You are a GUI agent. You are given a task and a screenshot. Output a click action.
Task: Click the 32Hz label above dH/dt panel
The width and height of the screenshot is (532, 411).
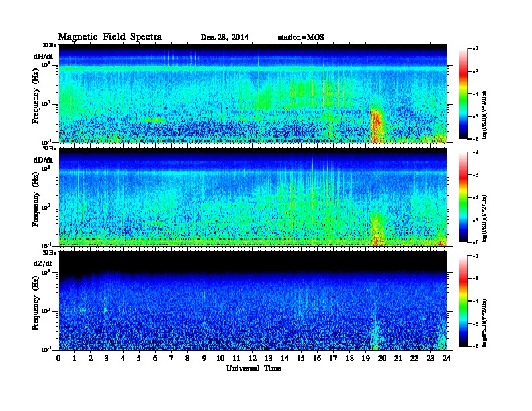click(x=49, y=45)
